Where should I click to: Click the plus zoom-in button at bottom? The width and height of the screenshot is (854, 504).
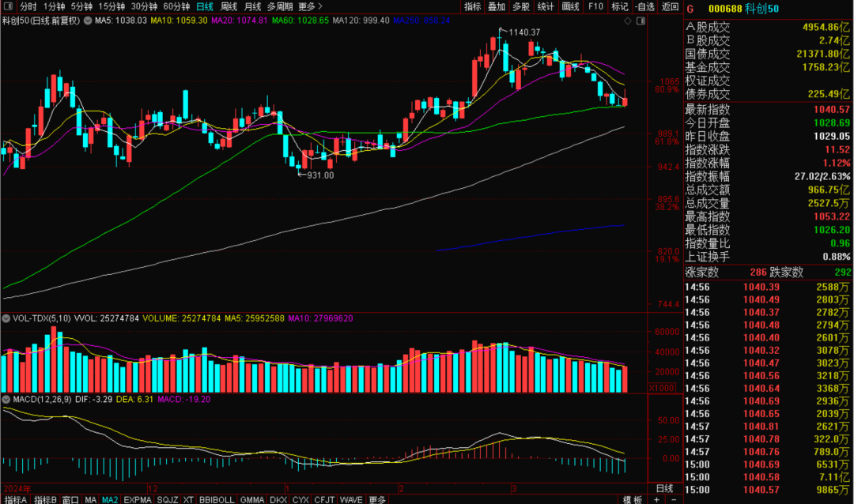656,499
